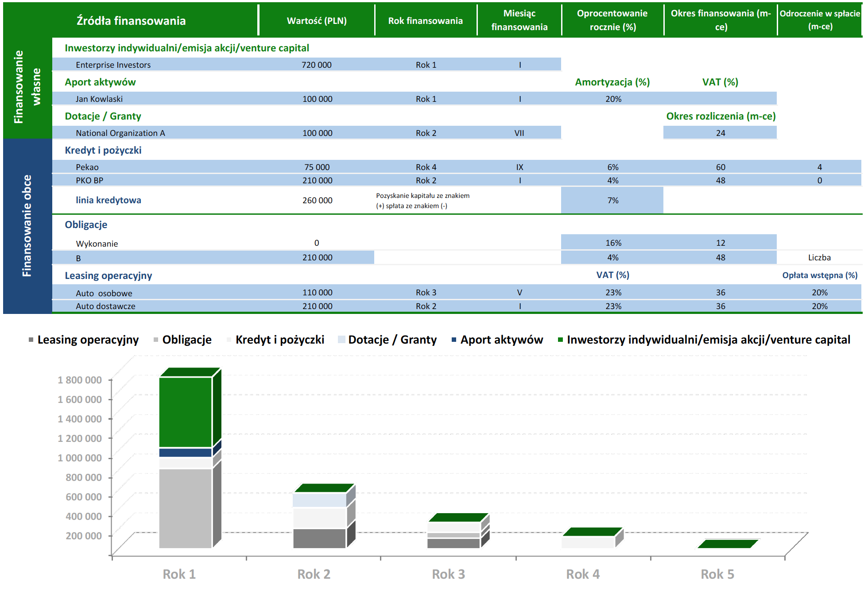Click the Leasing operacyjny legend color swatch
This screenshot has height=592, width=868.
(x=31, y=340)
